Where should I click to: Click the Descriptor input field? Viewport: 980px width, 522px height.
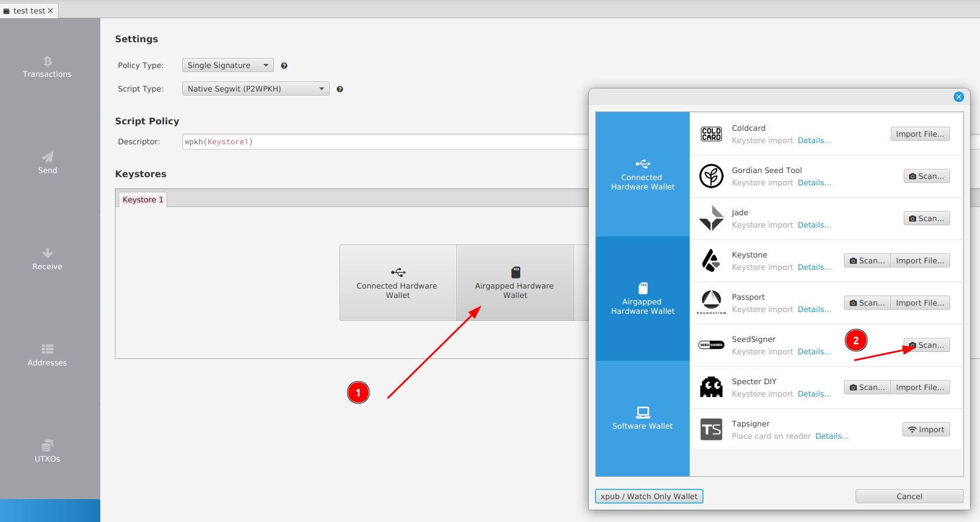385,141
